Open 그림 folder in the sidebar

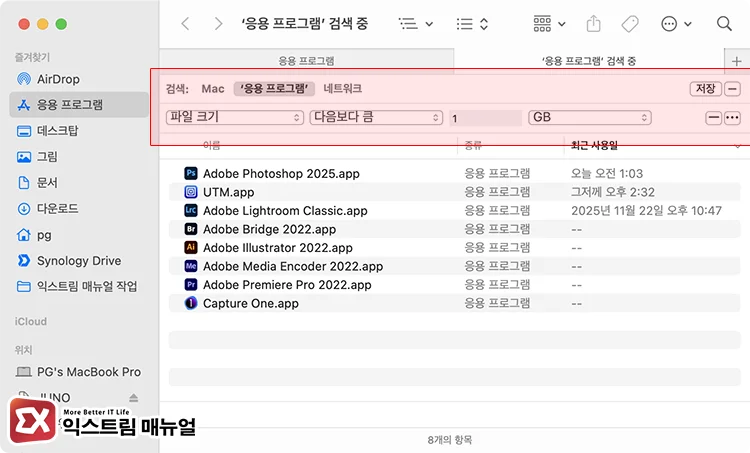coord(37,156)
